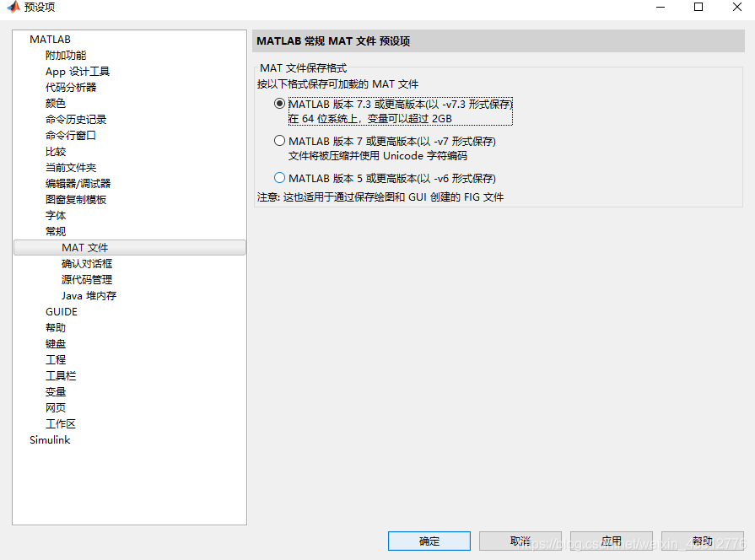Open 键盘 preferences
The height and width of the screenshot is (560, 755).
[56, 344]
